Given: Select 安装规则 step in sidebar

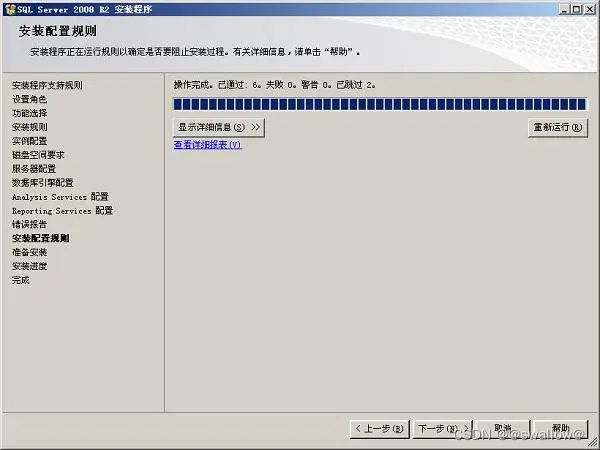Looking at the screenshot, I should point(29,127).
